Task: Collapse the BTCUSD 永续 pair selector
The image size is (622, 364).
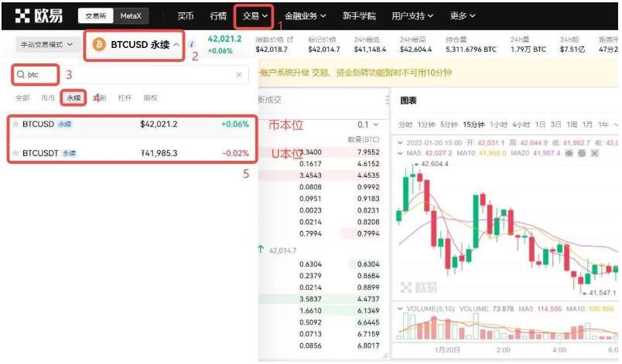Action: click(x=176, y=44)
